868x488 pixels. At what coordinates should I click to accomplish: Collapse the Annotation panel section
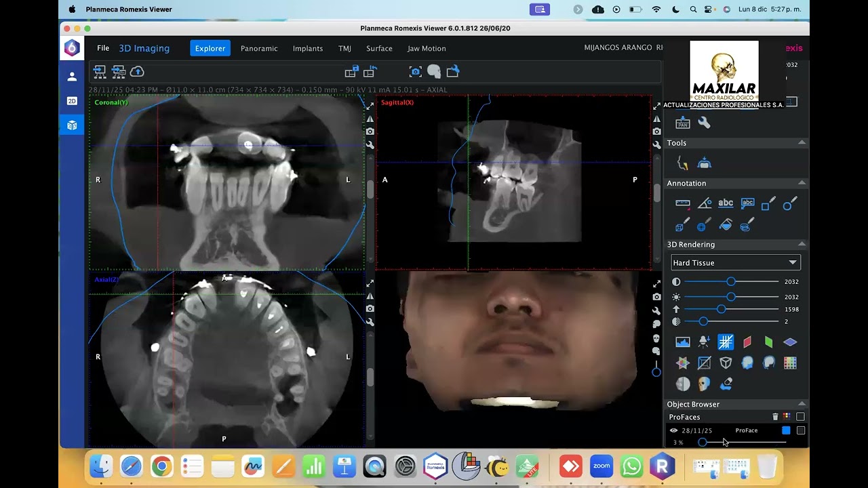pyautogui.click(x=802, y=183)
